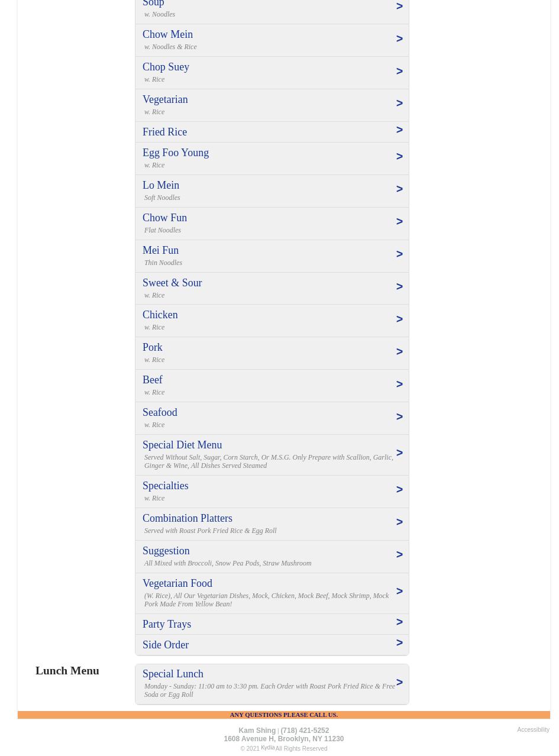Image resolution: width=559 pixels, height=756 pixels.
Task: Click the arrow beside Special Lunch
Action: click(x=399, y=682)
